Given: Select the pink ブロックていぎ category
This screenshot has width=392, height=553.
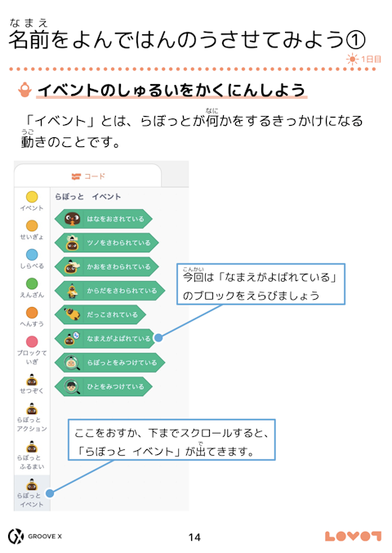Looking at the screenshot, I should (32, 341).
